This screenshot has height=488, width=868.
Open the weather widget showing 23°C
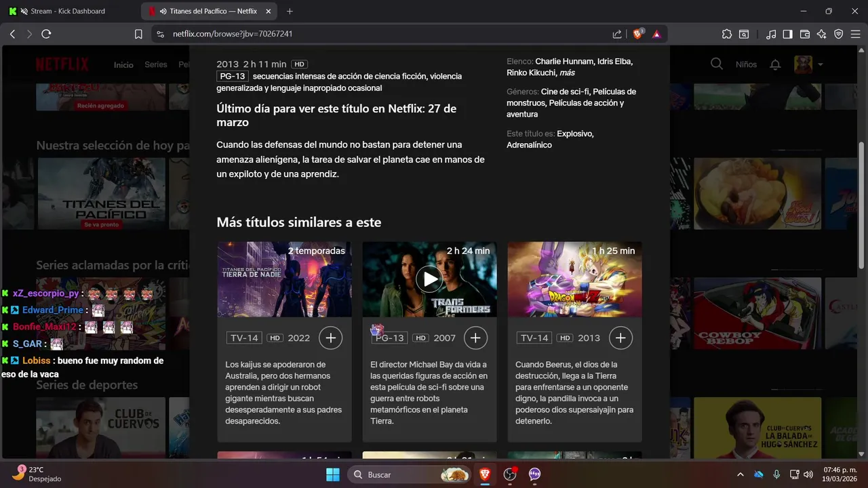point(37,474)
